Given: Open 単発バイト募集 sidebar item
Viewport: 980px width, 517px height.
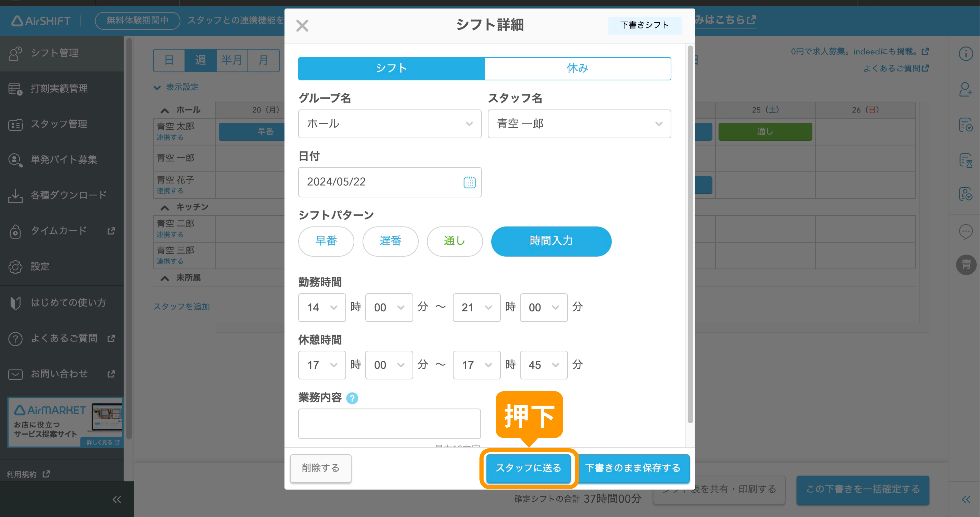Looking at the screenshot, I should coord(62,160).
